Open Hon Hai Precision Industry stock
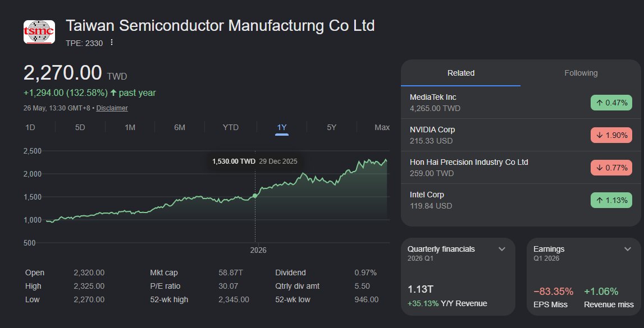This screenshot has height=328, width=644. click(521, 167)
